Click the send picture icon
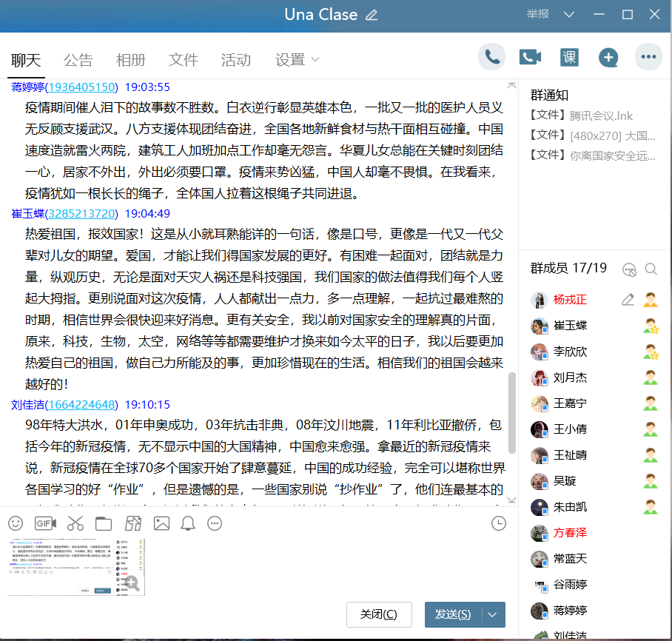672x641 pixels. point(161,523)
